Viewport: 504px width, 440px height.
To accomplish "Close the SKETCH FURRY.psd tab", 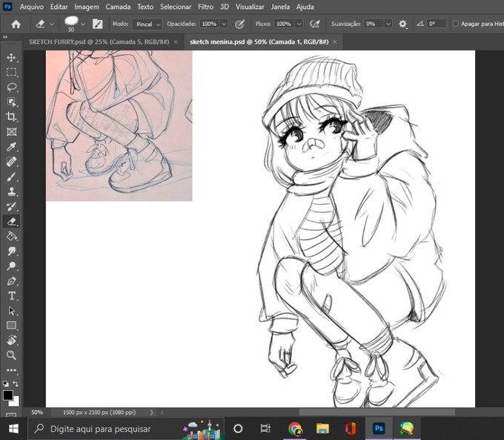I will [x=176, y=42].
